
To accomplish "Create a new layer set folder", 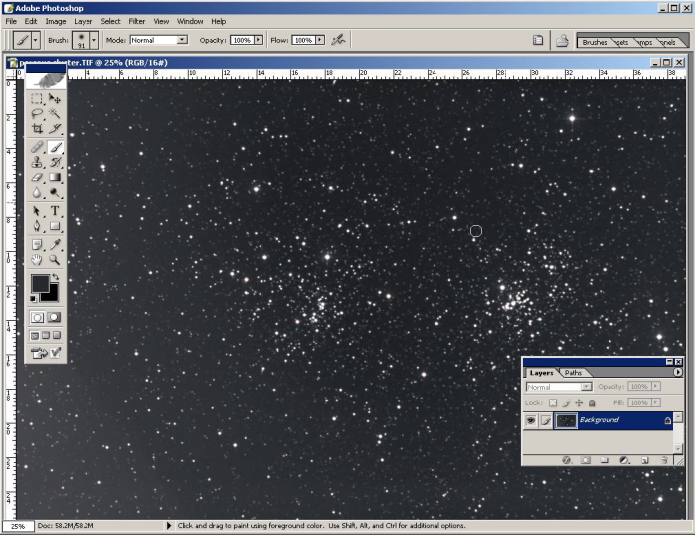I will pos(605,460).
